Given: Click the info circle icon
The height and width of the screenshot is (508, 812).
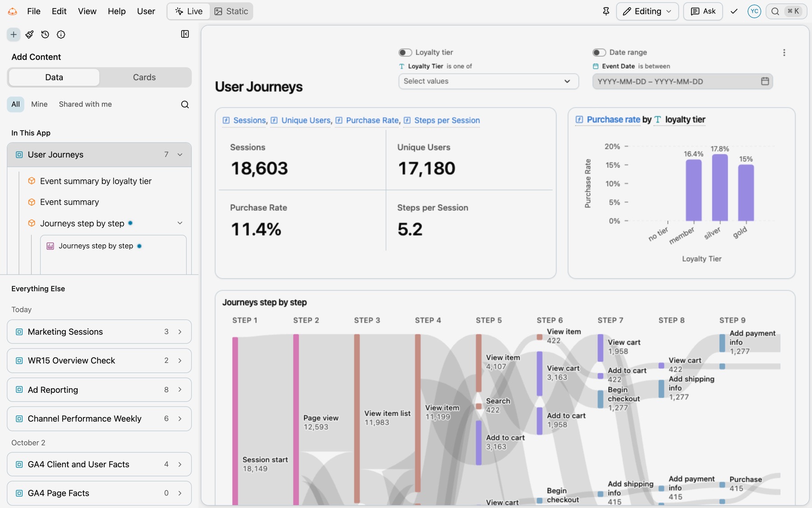Looking at the screenshot, I should tap(61, 34).
